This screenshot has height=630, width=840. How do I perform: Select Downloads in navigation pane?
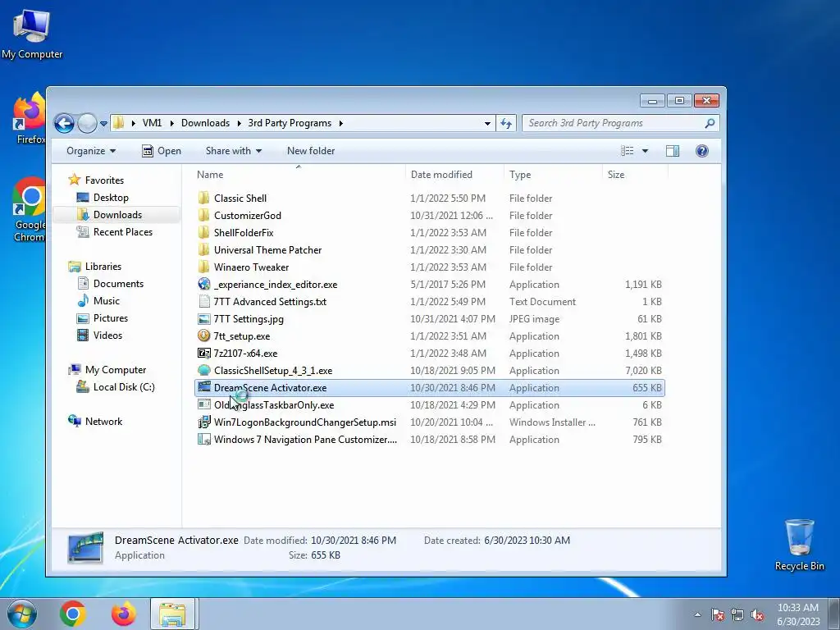[x=117, y=215]
